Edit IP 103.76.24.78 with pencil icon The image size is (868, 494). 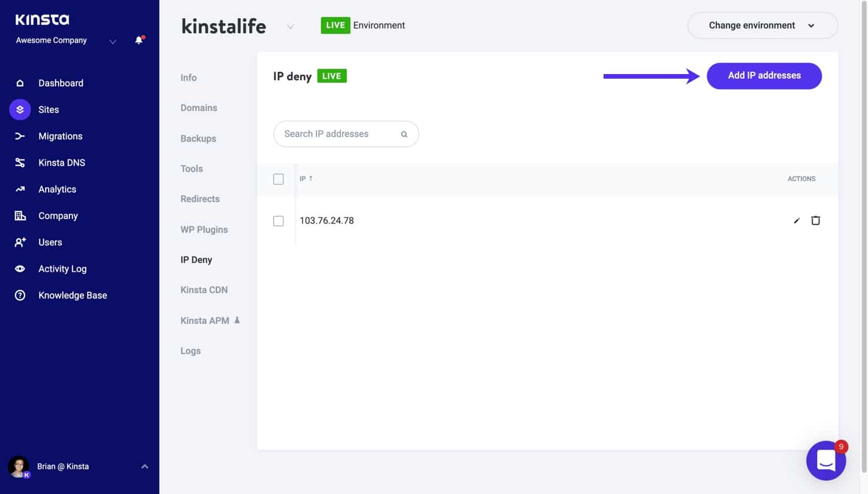[x=797, y=220]
